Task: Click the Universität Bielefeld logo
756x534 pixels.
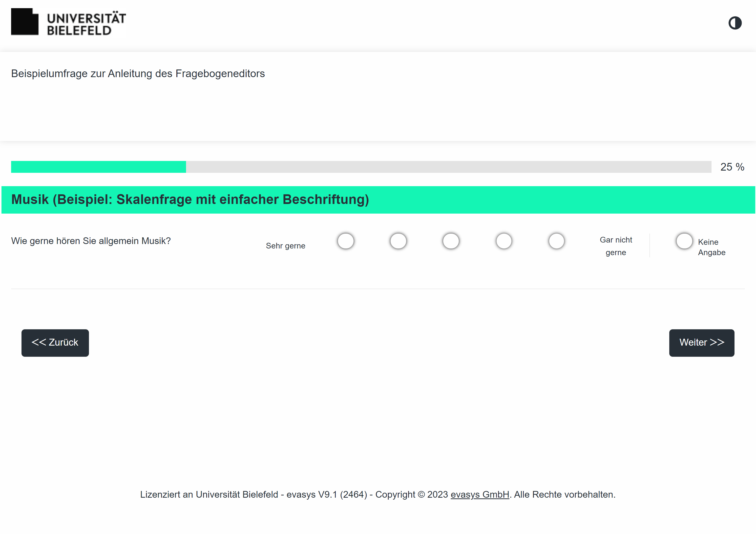Action: 68,22
